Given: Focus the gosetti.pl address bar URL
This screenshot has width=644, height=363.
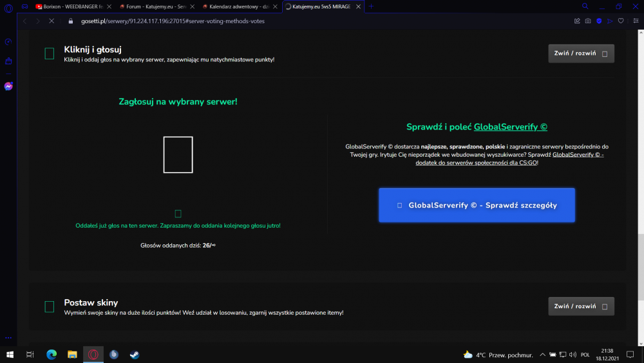Looking at the screenshot, I should [173, 21].
